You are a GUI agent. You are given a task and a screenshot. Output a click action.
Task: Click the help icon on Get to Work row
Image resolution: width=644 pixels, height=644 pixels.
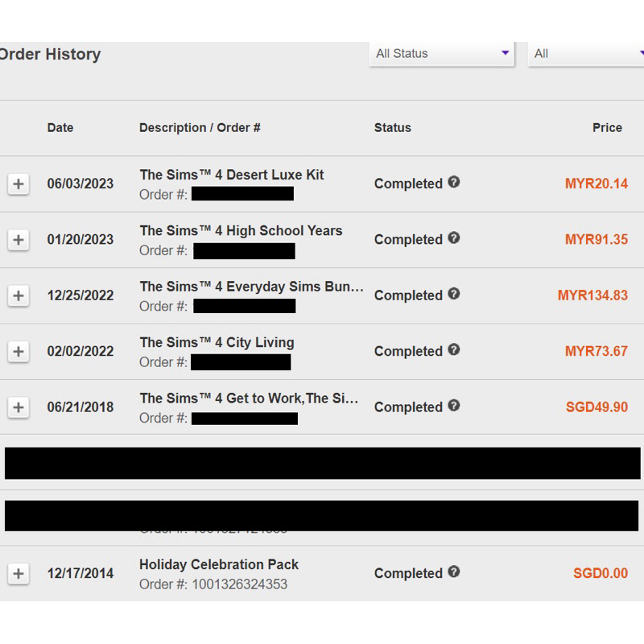[x=454, y=406]
